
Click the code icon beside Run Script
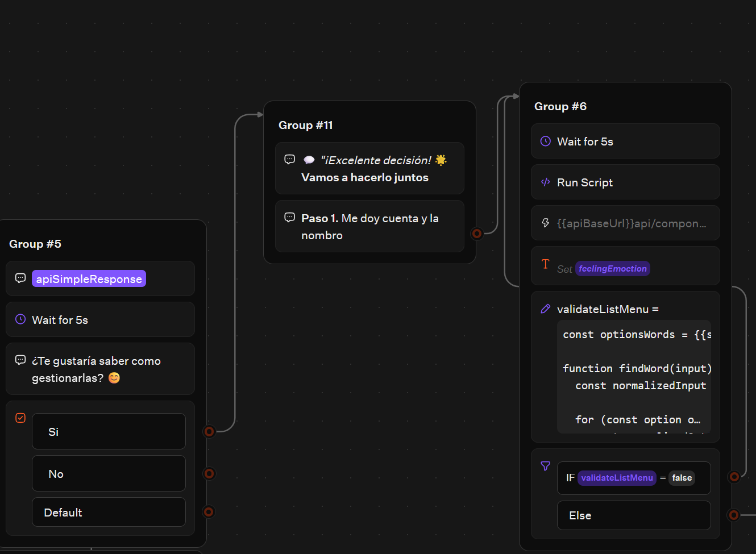[x=546, y=182]
